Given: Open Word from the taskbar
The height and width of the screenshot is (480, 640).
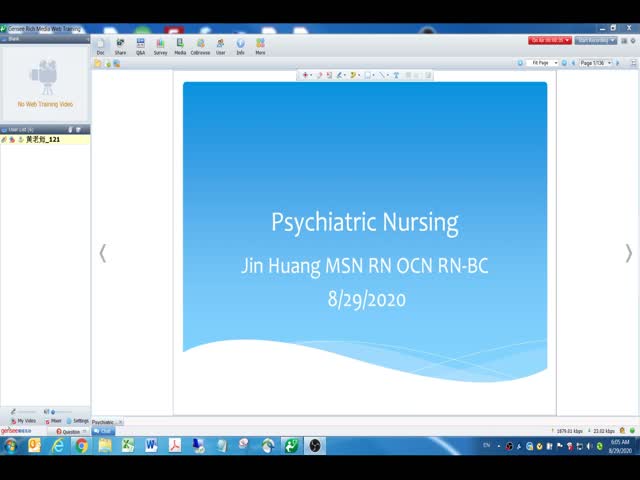Looking at the screenshot, I should tap(151, 446).
